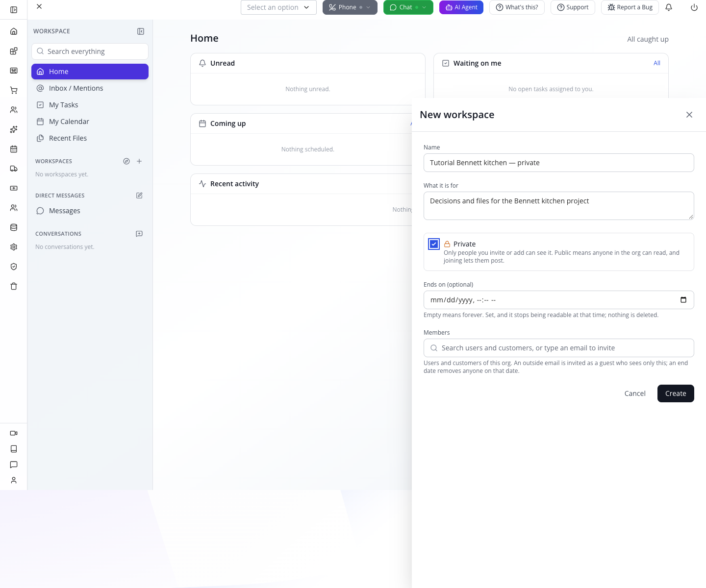Toggle the icon rail expand button at top
The width and height of the screenshot is (706, 588).
pyautogui.click(x=14, y=10)
